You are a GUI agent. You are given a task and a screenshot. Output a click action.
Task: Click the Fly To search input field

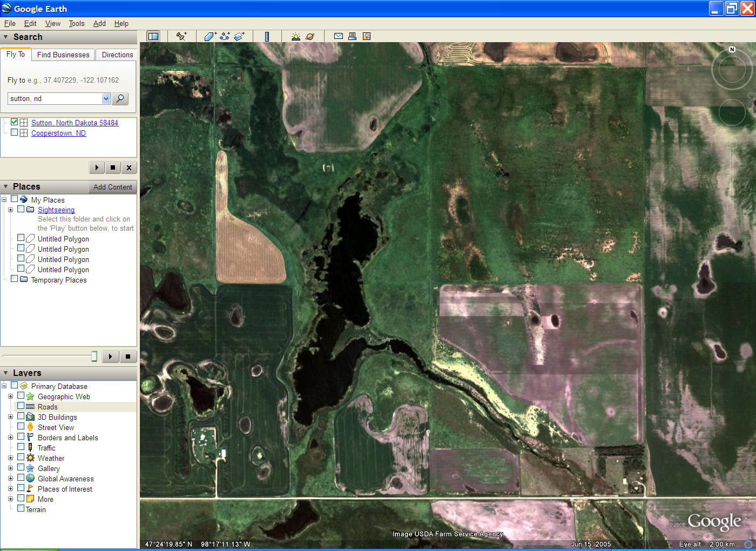tap(55, 98)
